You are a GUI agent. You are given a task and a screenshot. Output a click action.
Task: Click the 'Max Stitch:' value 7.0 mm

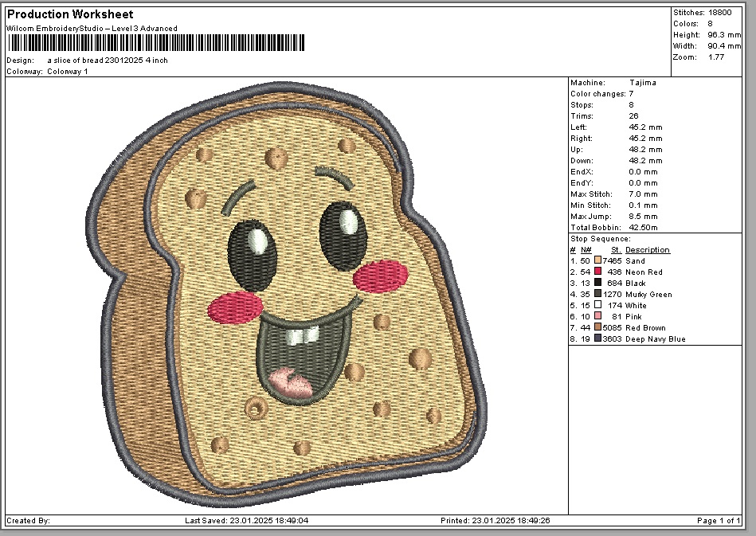[643, 194]
